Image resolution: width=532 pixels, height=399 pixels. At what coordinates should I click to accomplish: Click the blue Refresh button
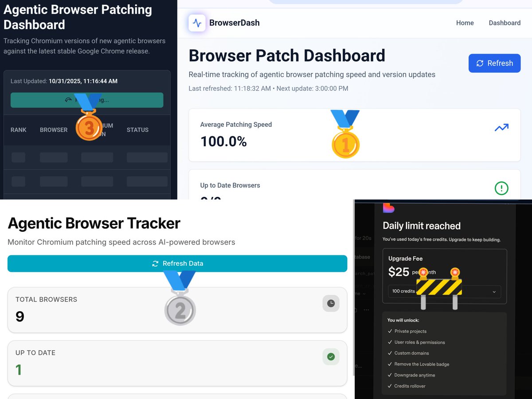pyautogui.click(x=494, y=63)
